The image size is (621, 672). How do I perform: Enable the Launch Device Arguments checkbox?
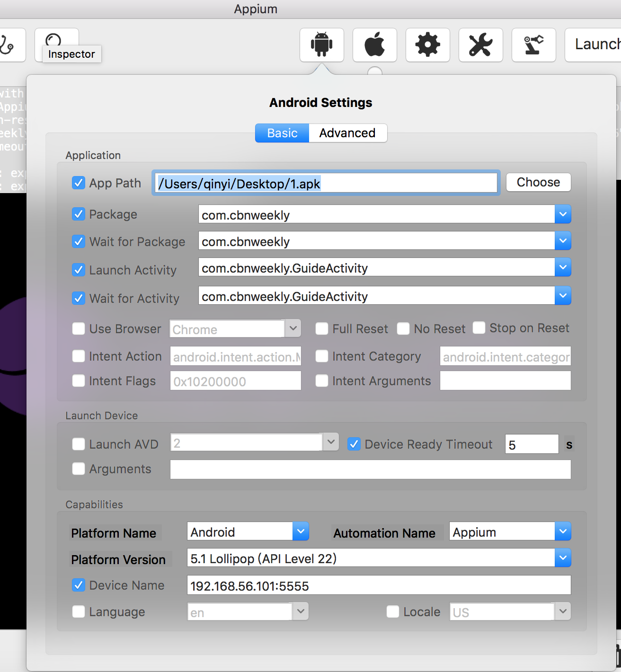click(x=79, y=469)
